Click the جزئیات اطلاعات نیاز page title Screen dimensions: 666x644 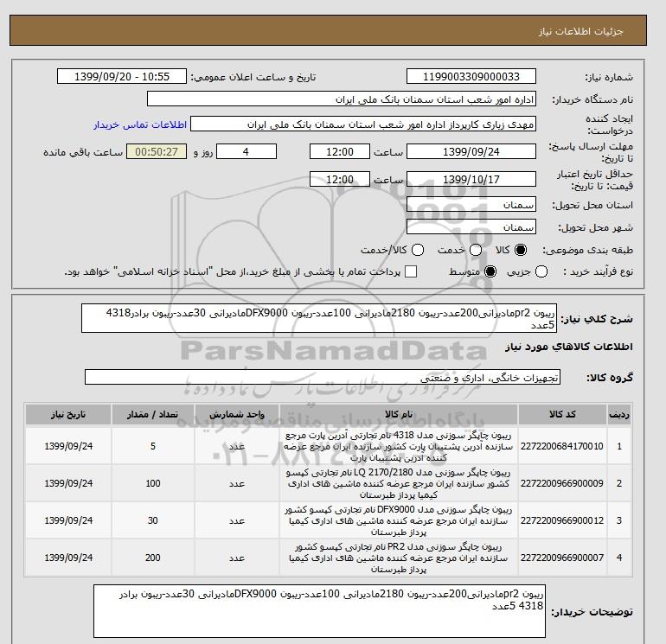(x=580, y=31)
